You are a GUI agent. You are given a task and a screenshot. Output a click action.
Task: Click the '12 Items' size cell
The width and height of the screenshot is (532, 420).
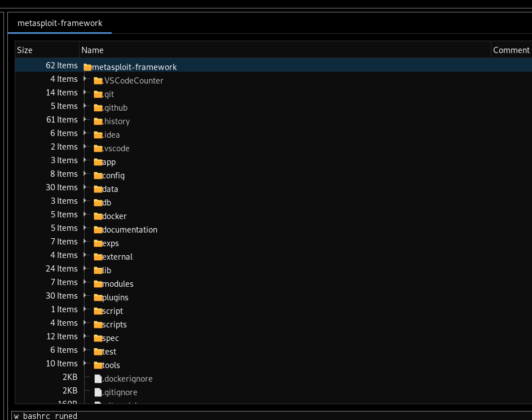tap(61, 336)
